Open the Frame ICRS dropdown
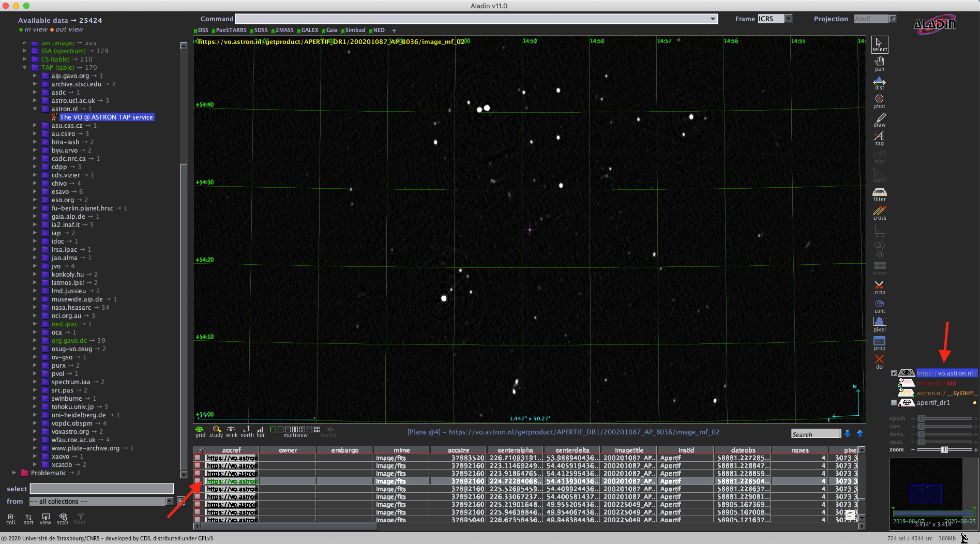 click(x=788, y=19)
